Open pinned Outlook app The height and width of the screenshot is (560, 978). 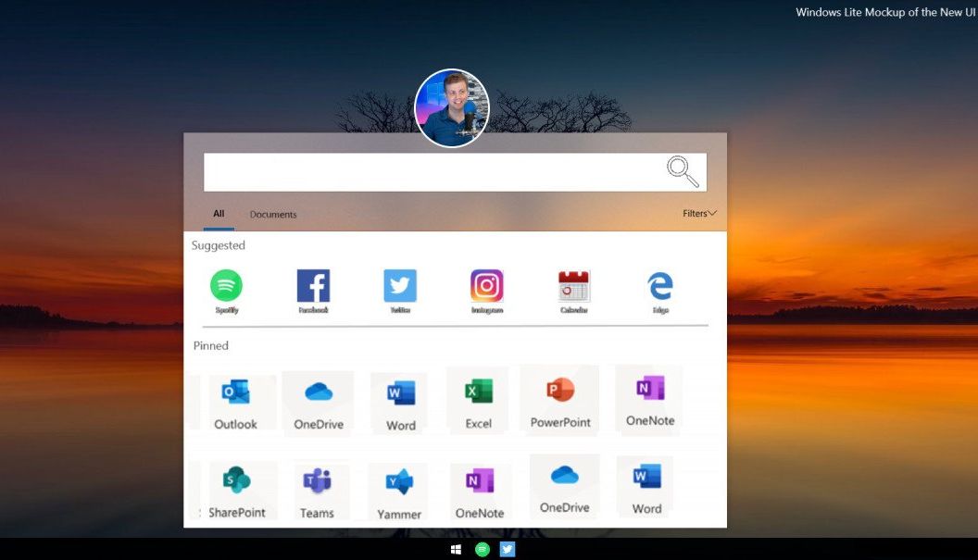pyautogui.click(x=236, y=403)
